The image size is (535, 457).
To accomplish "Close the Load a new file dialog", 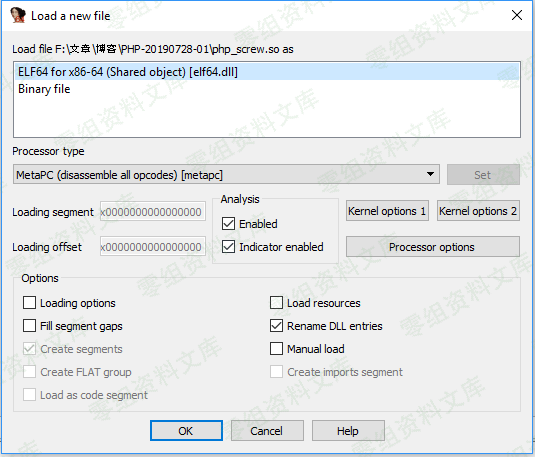I will [x=517, y=15].
